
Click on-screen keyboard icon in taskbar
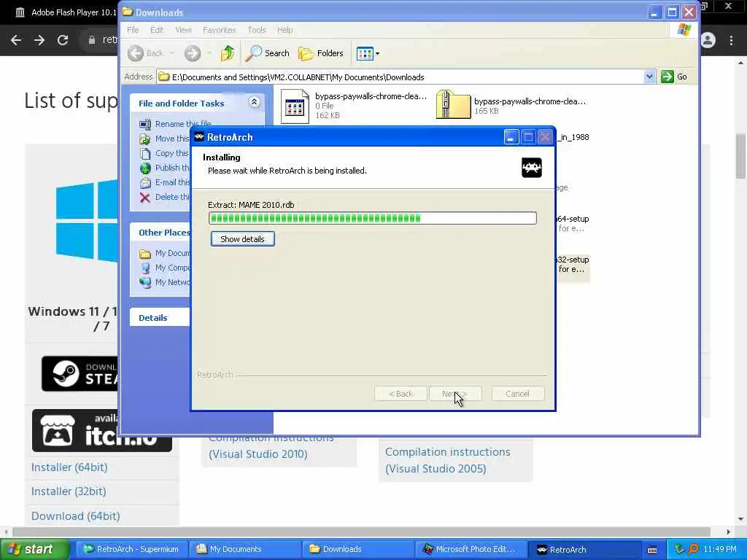click(652, 550)
